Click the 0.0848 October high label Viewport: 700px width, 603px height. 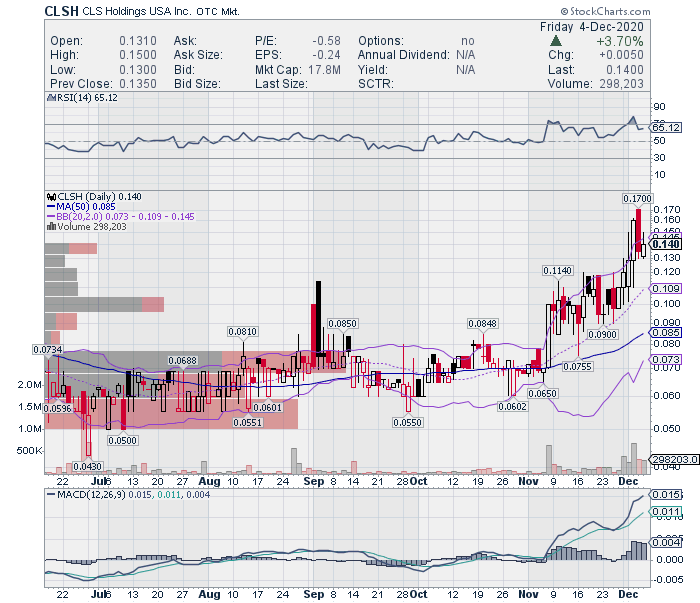click(x=482, y=323)
